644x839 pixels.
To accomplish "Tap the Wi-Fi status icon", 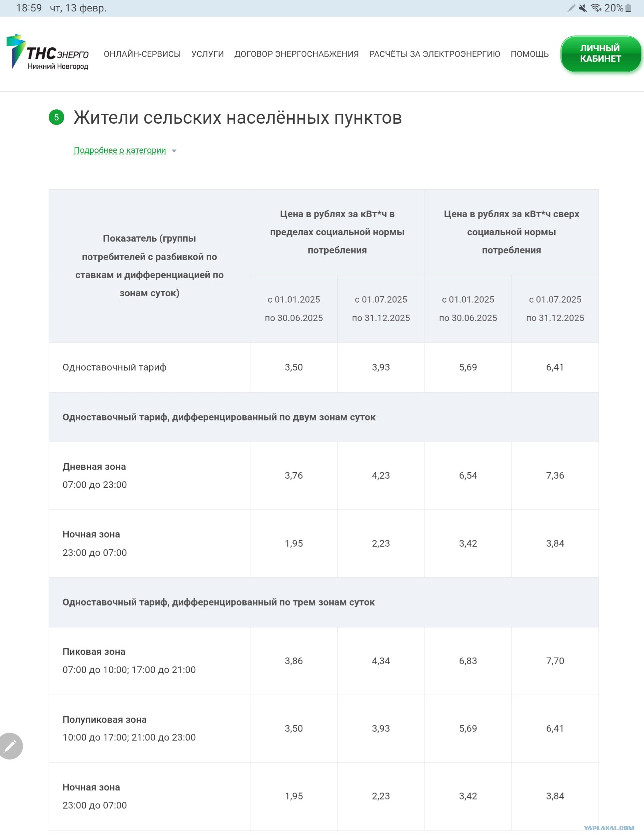I will pyautogui.click(x=596, y=8).
